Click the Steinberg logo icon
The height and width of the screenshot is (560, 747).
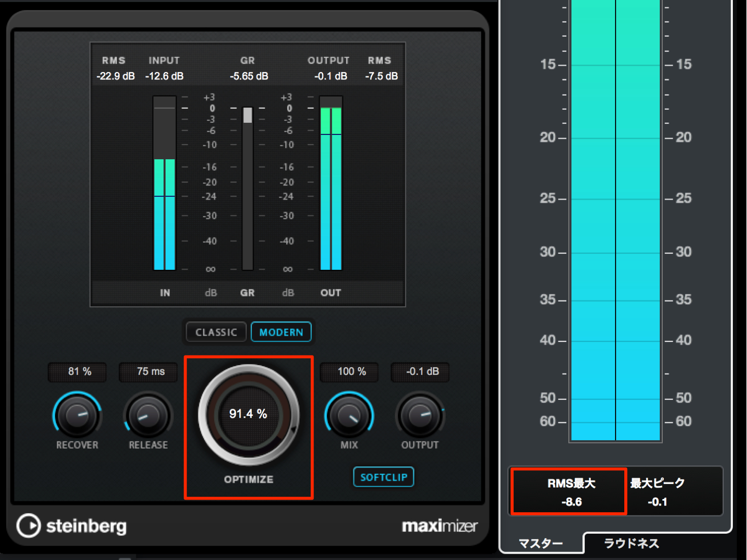(28, 526)
